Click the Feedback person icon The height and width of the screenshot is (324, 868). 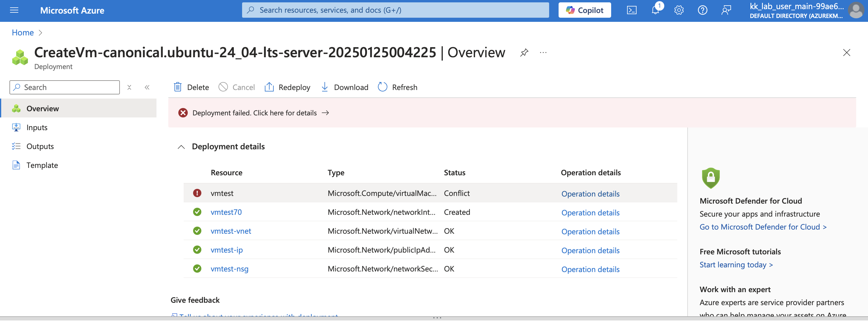click(x=726, y=10)
